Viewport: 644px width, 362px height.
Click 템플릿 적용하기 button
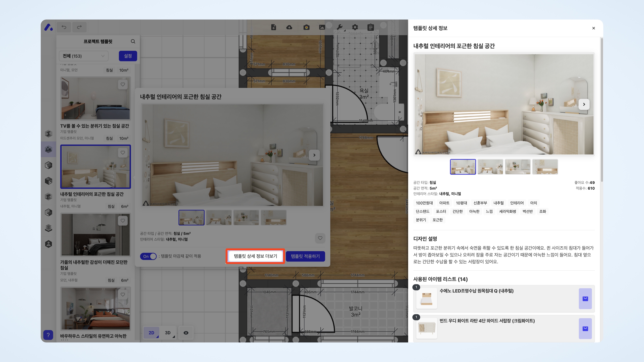[305, 256]
